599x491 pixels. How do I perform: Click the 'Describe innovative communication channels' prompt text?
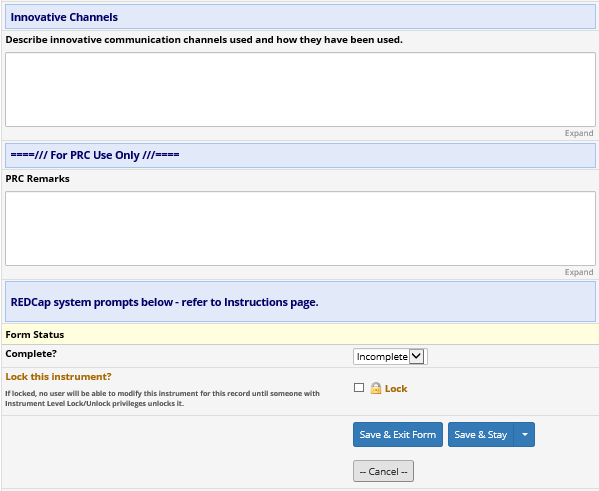point(204,40)
